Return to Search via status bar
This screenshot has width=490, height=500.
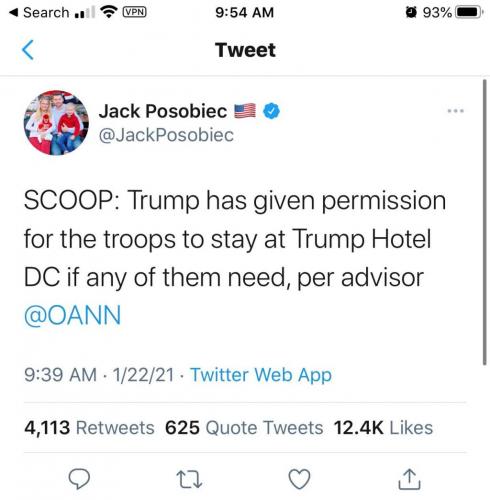39,13
